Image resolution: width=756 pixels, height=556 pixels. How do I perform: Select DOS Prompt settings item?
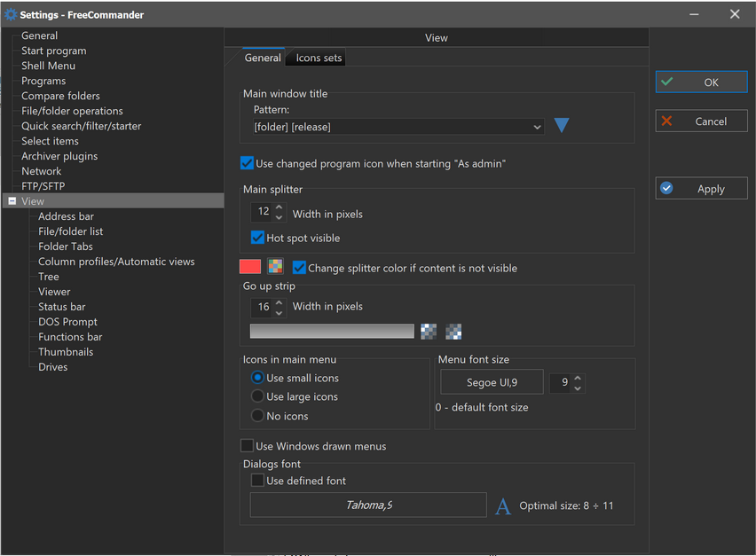coord(68,322)
